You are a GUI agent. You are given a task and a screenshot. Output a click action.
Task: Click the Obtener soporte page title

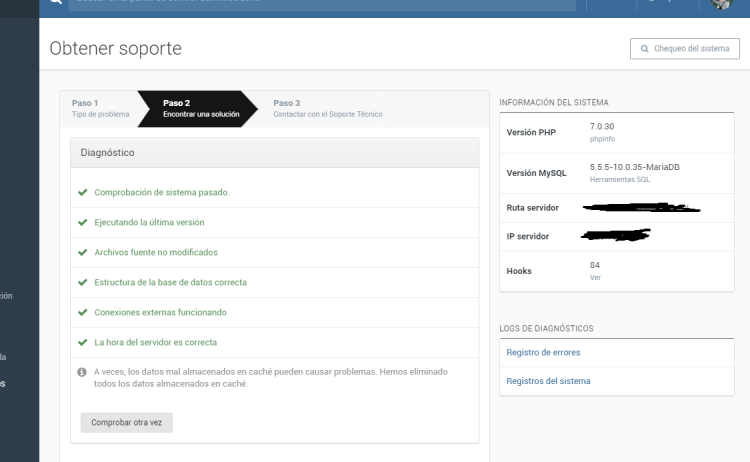coord(115,49)
